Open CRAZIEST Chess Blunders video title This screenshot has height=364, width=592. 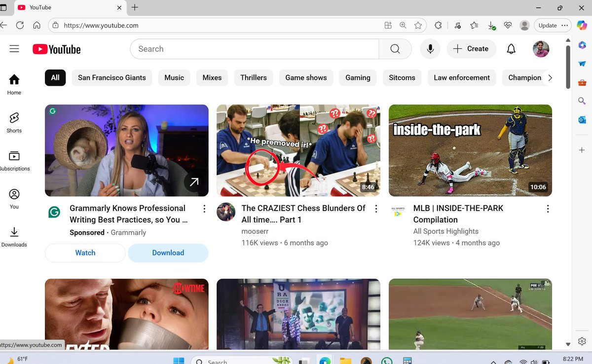(303, 214)
